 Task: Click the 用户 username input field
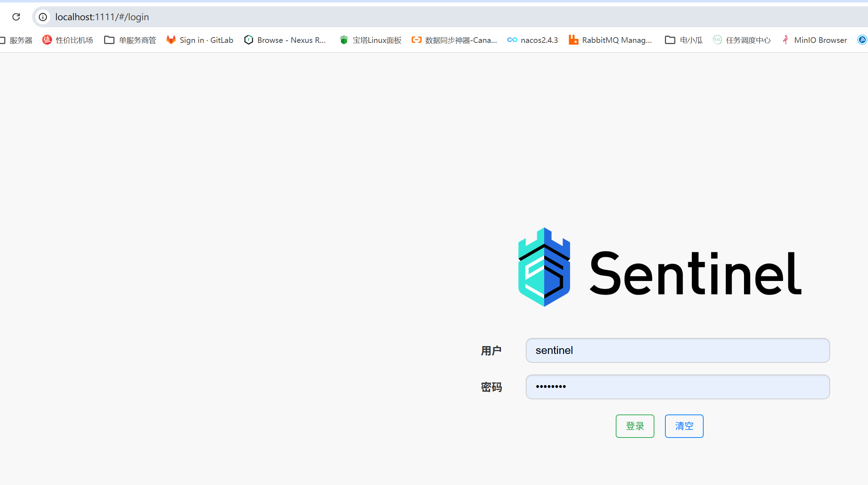coord(677,350)
